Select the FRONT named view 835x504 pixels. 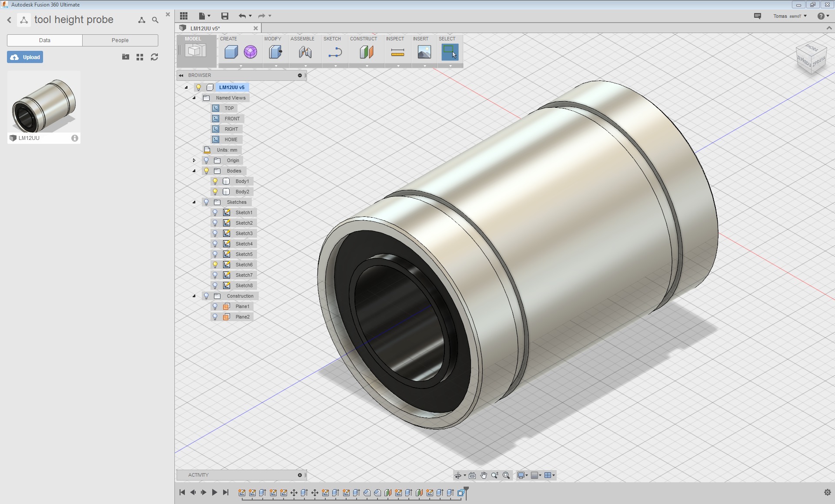point(232,119)
